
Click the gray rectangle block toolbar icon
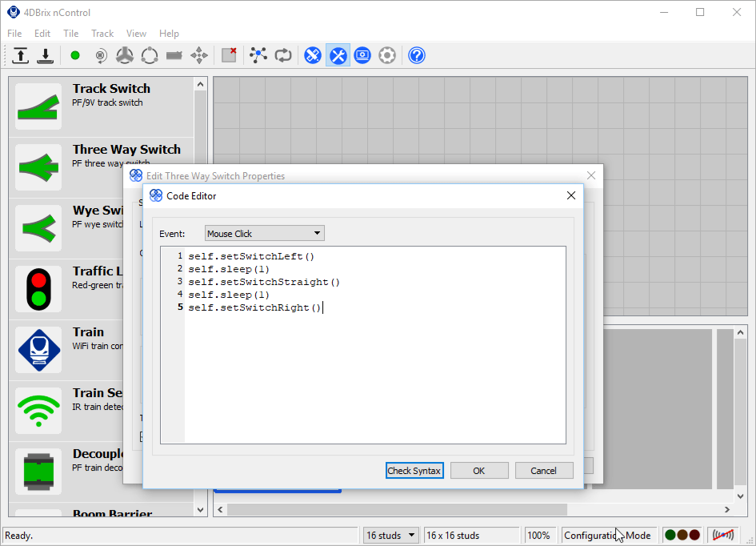[x=174, y=56]
